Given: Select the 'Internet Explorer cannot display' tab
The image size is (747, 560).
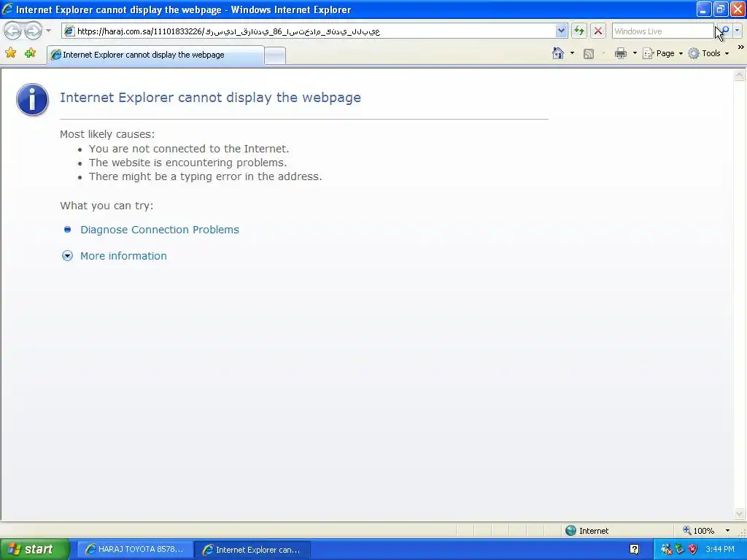Looking at the screenshot, I should tap(155, 55).
